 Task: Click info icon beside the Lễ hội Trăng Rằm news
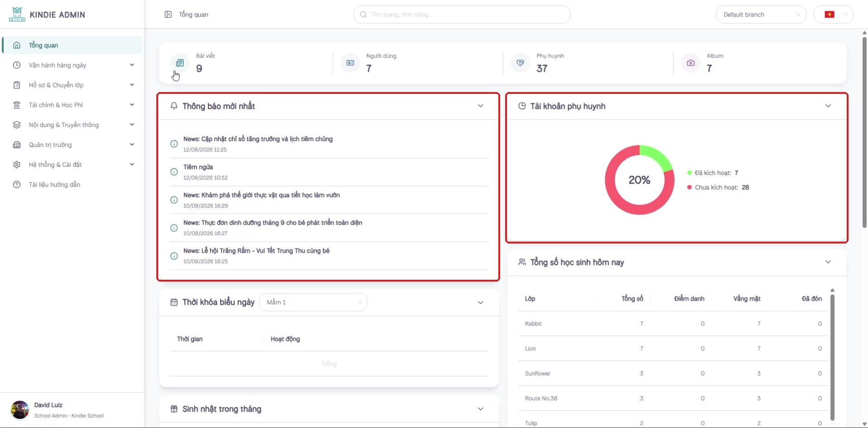[x=174, y=256]
